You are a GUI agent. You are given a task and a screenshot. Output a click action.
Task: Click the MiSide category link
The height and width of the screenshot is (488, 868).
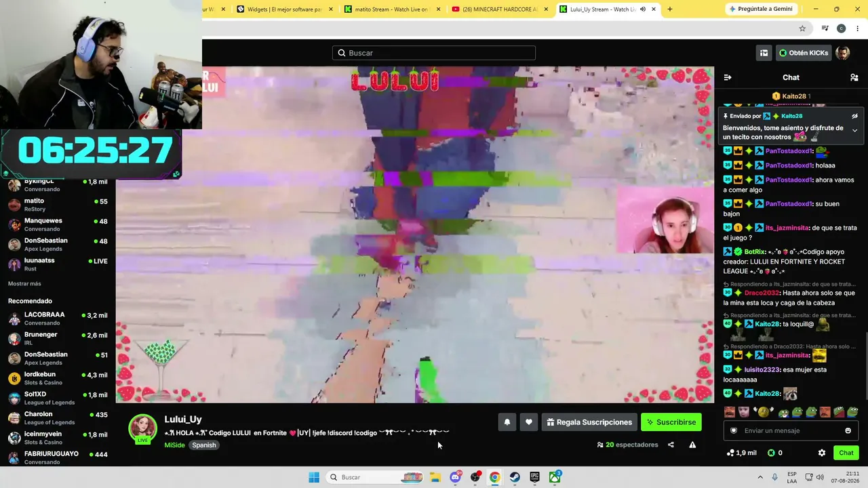point(174,445)
